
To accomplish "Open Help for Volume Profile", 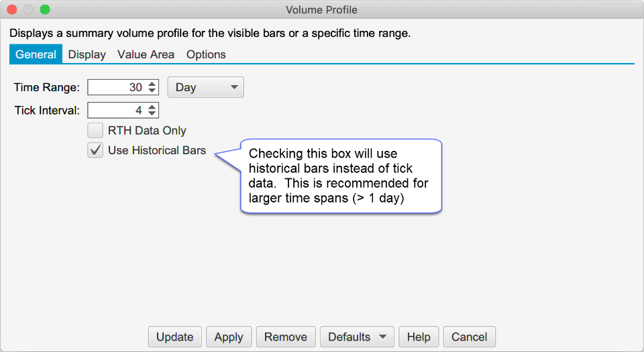I will point(419,337).
